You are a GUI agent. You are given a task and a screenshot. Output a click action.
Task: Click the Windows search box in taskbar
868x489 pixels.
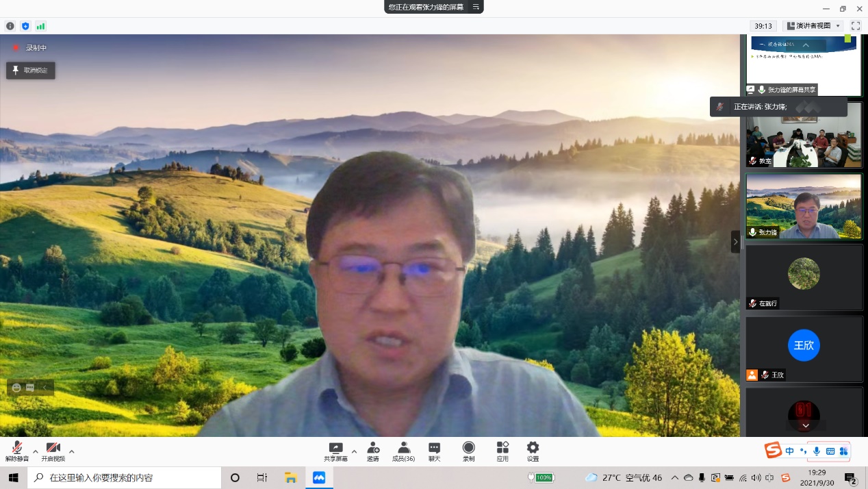point(127,477)
